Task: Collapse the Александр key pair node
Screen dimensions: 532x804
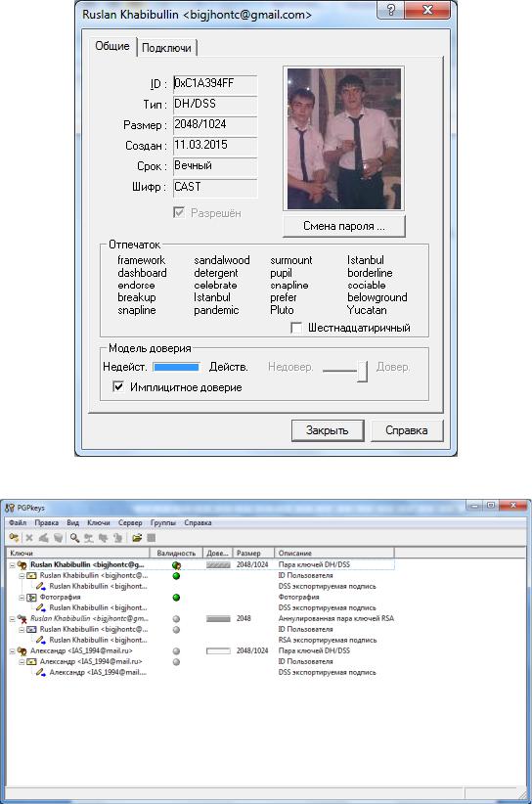Action: click(x=13, y=651)
